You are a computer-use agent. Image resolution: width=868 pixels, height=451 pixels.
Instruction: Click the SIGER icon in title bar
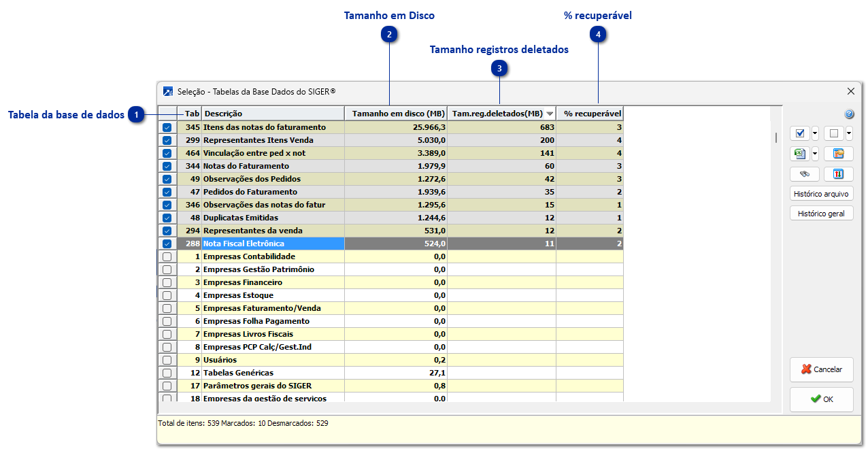pyautogui.click(x=168, y=91)
